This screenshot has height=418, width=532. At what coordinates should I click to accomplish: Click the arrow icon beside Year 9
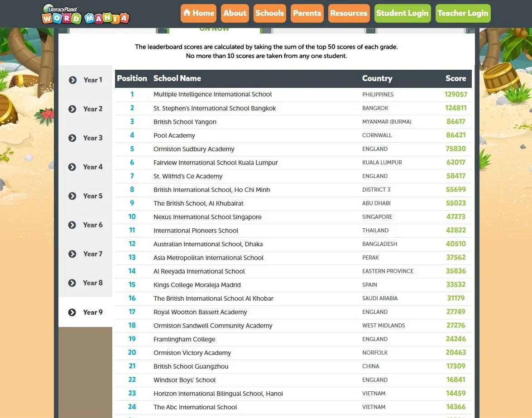coord(72,312)
